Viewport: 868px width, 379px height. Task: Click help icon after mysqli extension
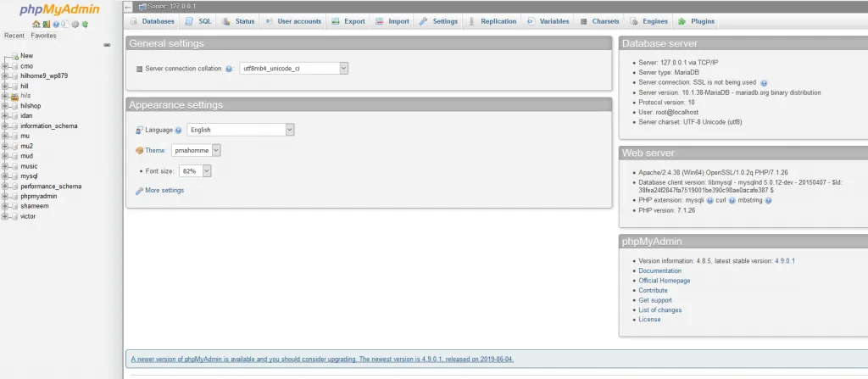click(709, 201)
